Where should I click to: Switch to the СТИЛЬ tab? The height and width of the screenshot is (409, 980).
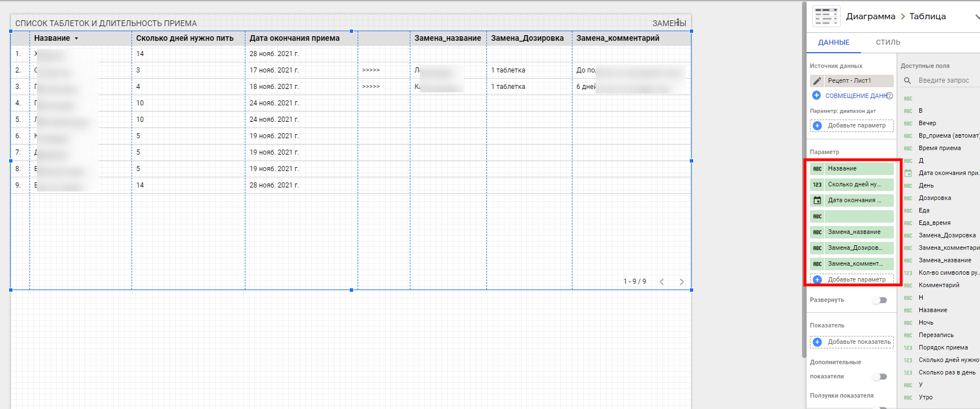tap(888, 42)
